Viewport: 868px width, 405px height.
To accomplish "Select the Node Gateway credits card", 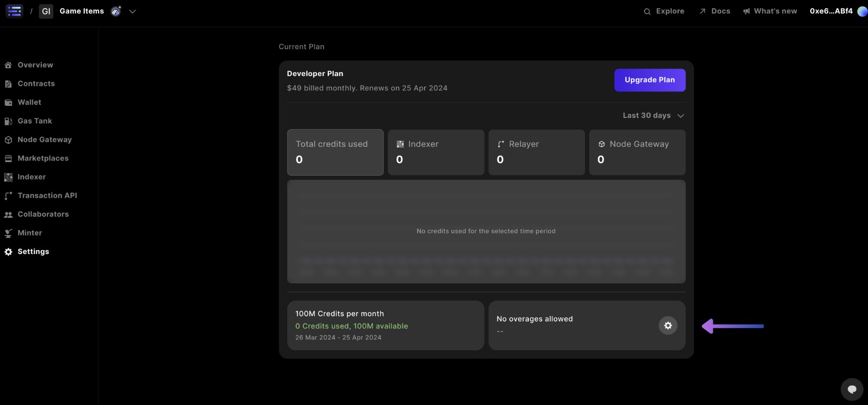I will coord(637,153).
